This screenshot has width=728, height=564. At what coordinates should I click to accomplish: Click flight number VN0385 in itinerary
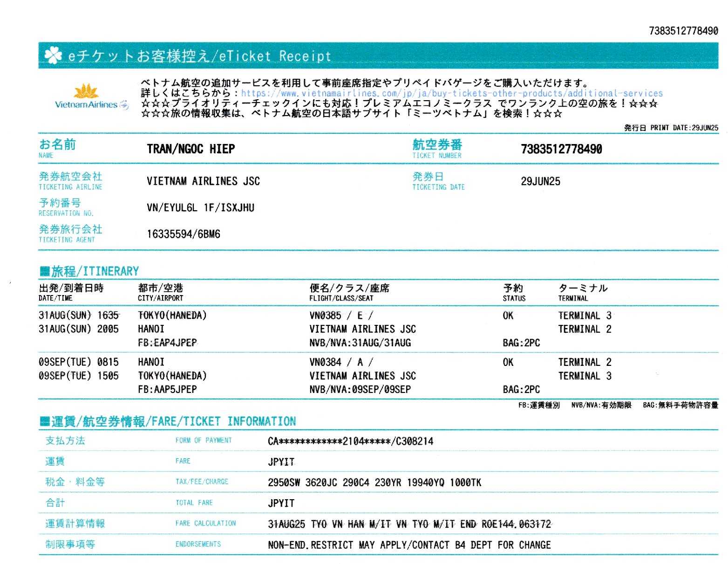(325, 316)
